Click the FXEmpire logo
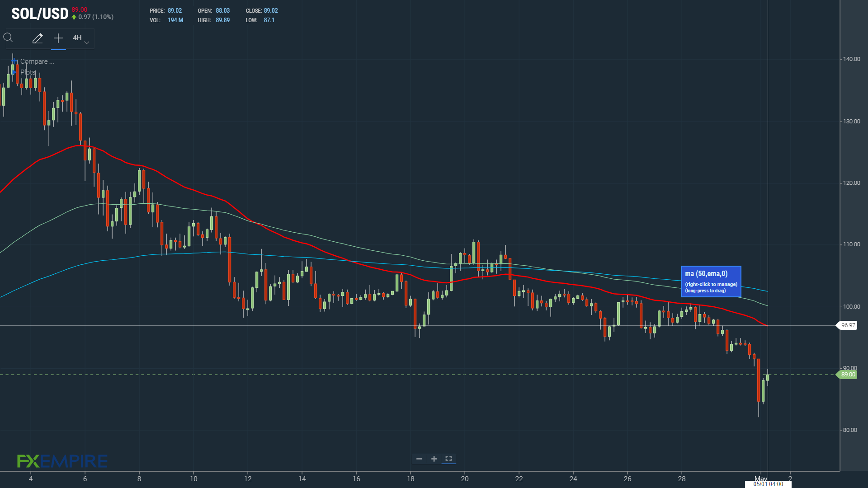The image size is (868, 488). [62, 461]
